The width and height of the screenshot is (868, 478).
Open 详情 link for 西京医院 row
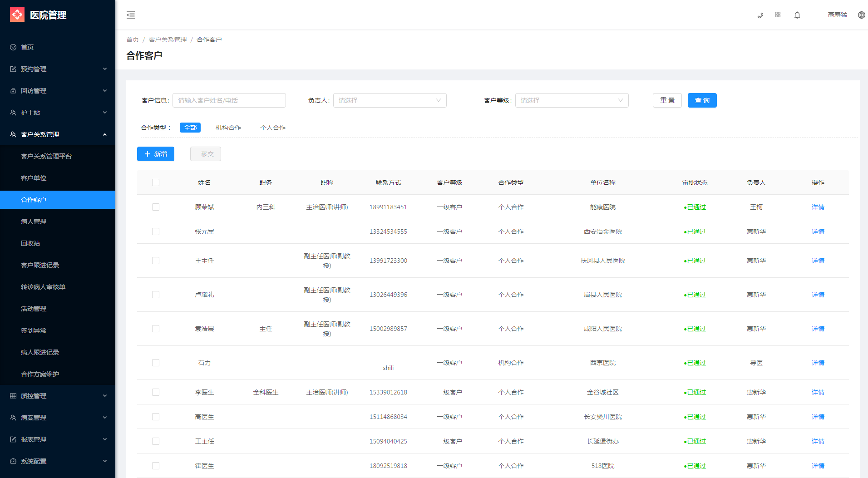click(818, 363)
